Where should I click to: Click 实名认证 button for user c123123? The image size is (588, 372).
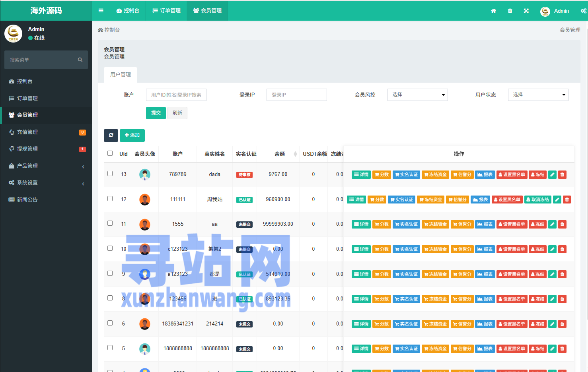(406, 249)
